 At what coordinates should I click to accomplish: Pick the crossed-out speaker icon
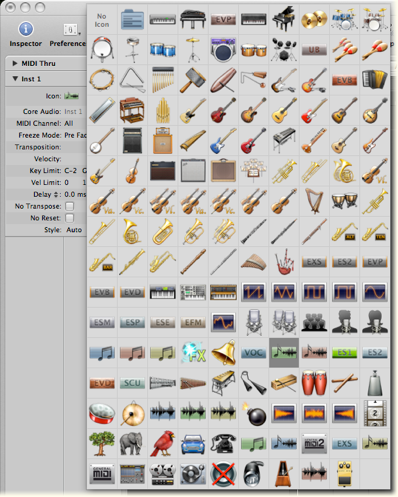click(223, 474)
